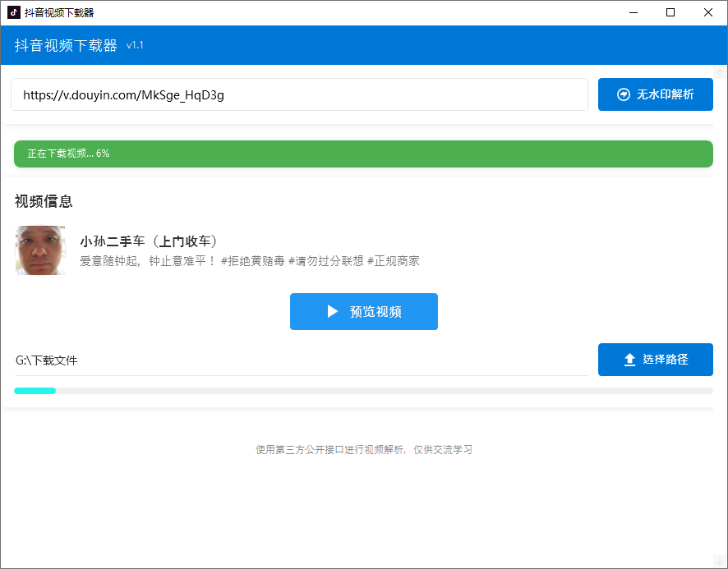Image resolution: width=728 pixels, height=569 pixels.
Task: Maximize the downloader window
Action: [x=670, y=12]
